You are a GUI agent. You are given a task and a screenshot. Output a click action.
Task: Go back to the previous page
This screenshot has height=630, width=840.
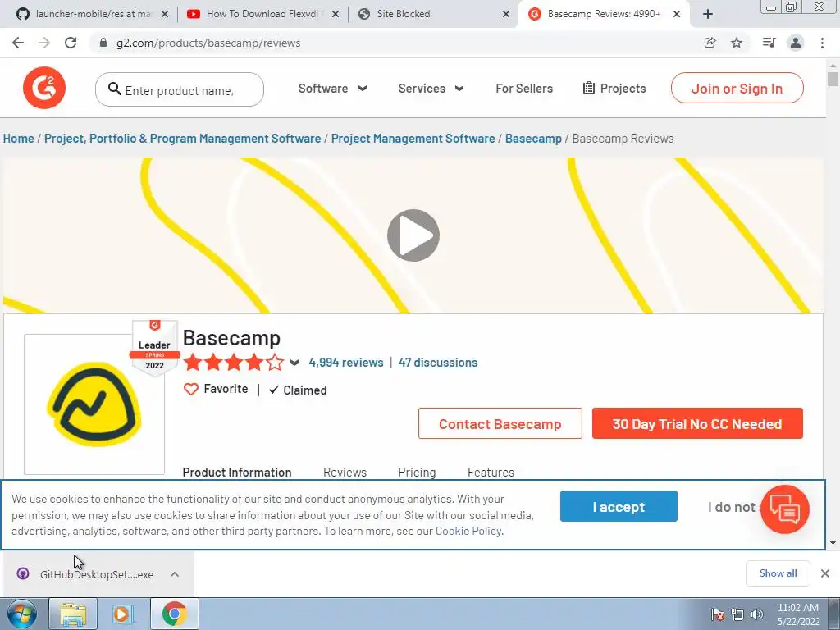coord(18,43)
